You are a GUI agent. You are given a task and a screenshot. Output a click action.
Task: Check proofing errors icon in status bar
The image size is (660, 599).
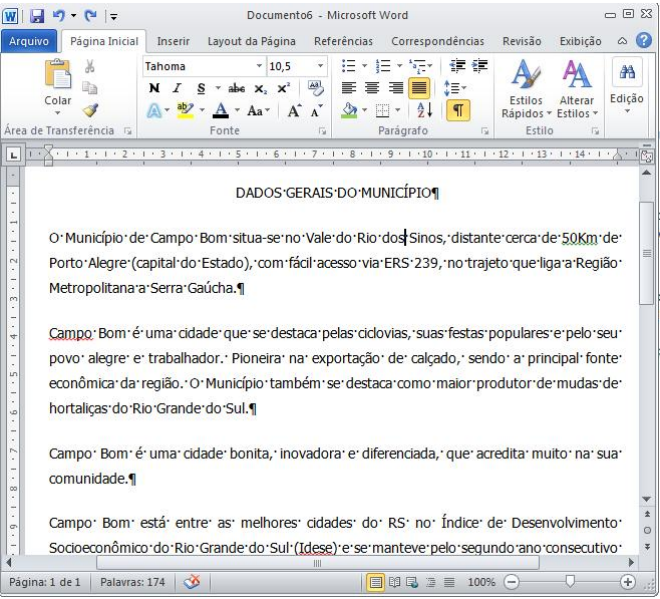pos(192,582)
